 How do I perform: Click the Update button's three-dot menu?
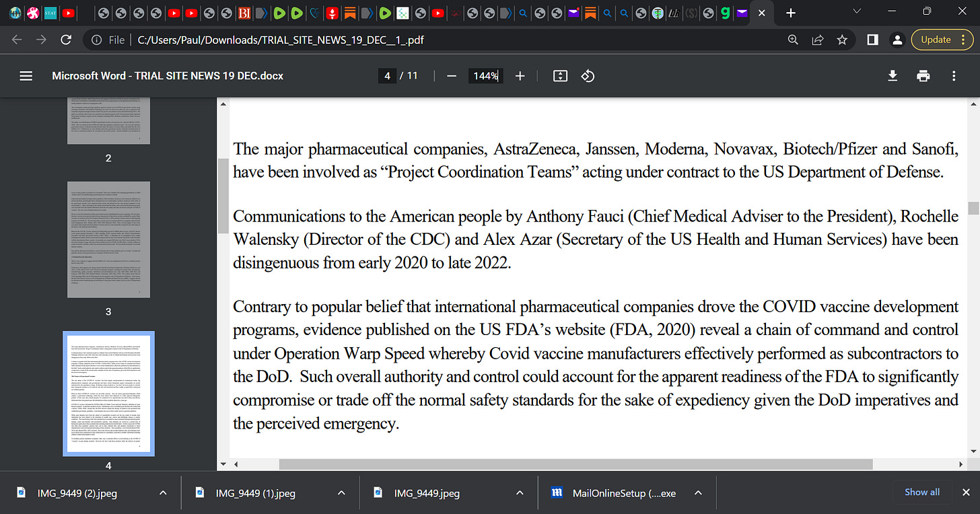(965, 40)
